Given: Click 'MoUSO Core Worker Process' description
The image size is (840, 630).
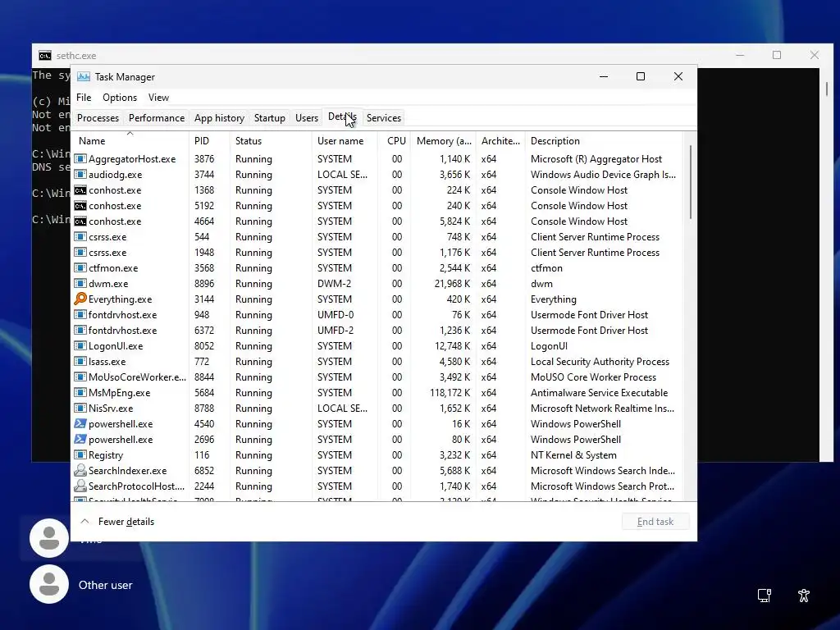Looking at the screenshot, I should tap(593, 377).
